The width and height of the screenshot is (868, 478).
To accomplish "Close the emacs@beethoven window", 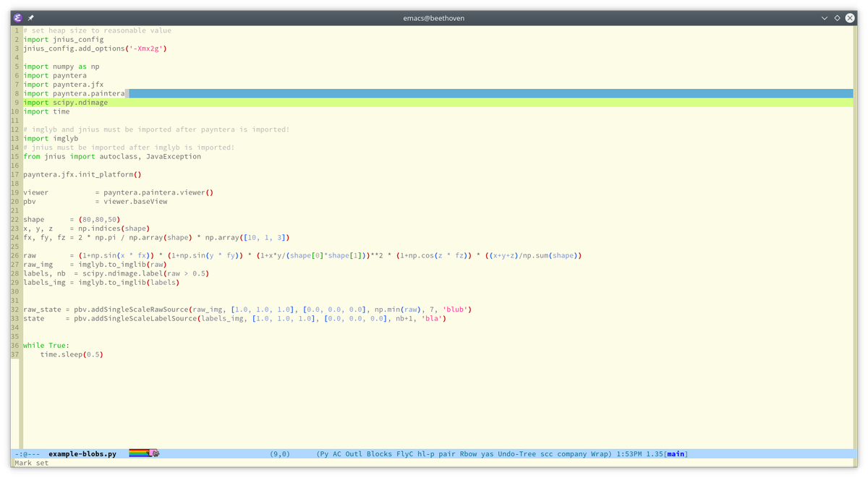I will 849,18.
